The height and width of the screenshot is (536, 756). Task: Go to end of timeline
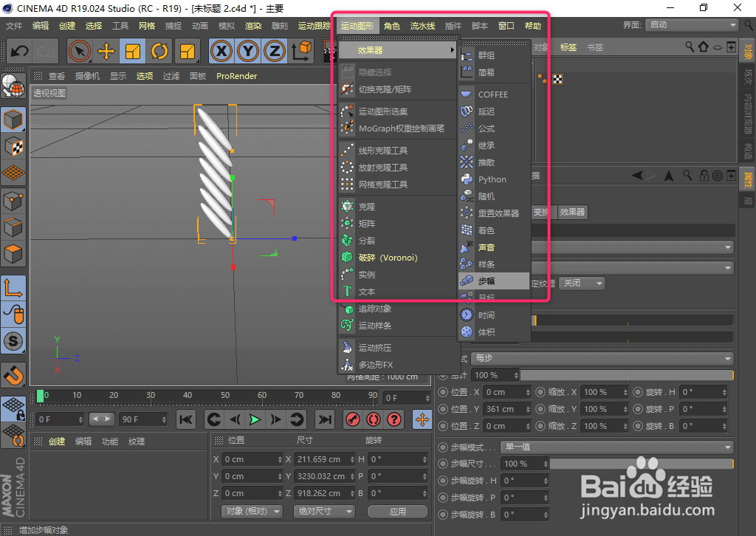click(325, 420)
